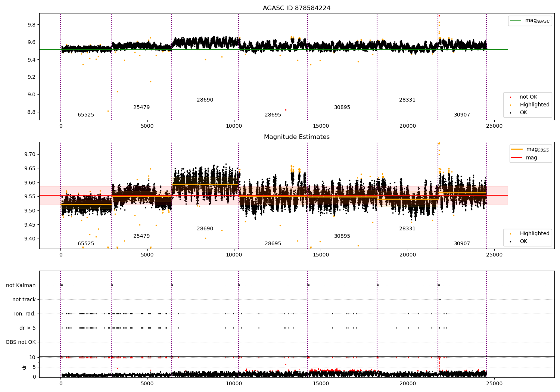
Task: Click the plot title 'AGASC ID 878584224'
Action: tap(296, 8)
